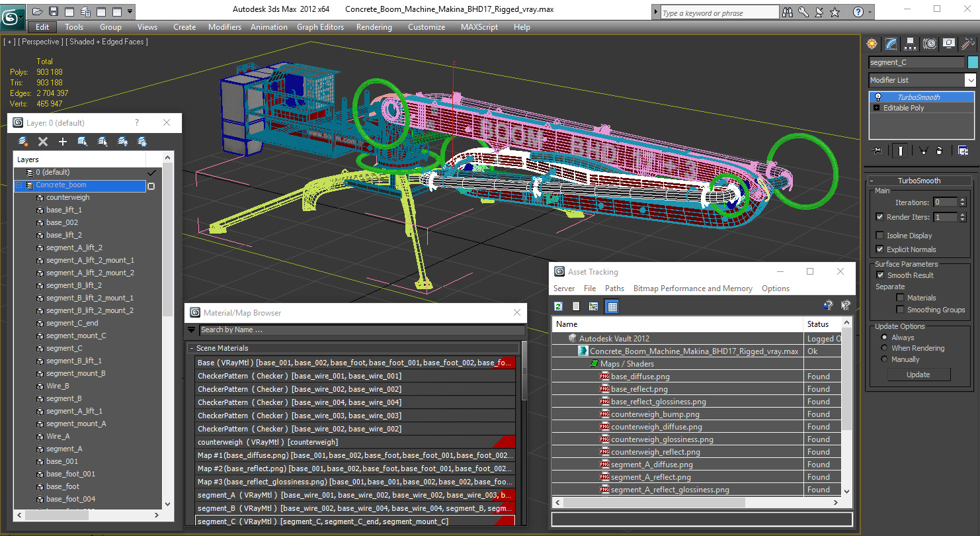
Task: Open Material/Map Browser options dropdown arrow
Action: pos(192,330)
